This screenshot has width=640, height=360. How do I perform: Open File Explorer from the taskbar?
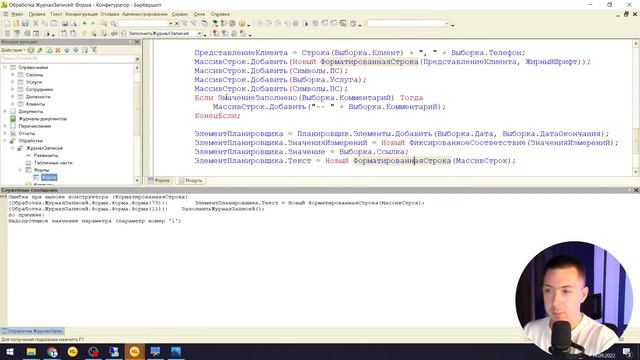(31, 351)
